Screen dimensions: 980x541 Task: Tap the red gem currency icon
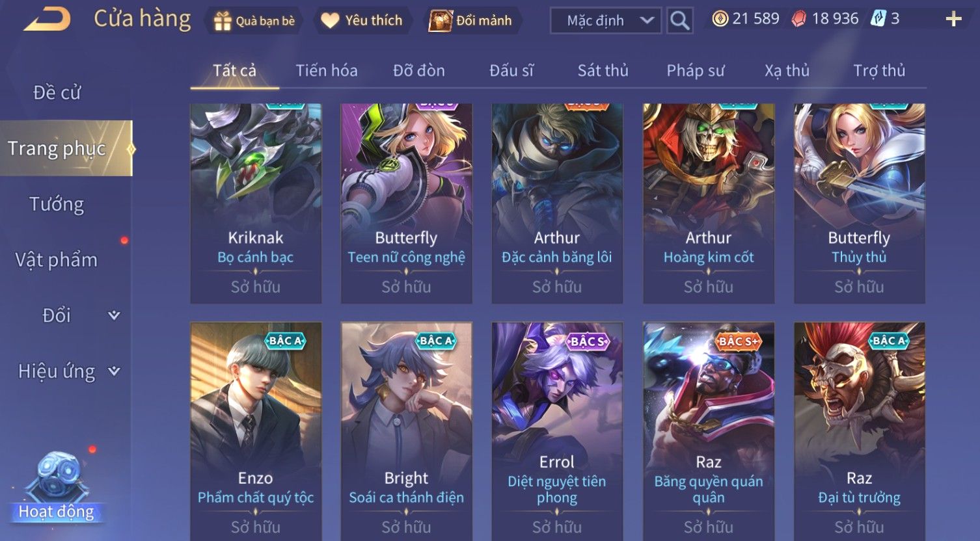[799, 19]
